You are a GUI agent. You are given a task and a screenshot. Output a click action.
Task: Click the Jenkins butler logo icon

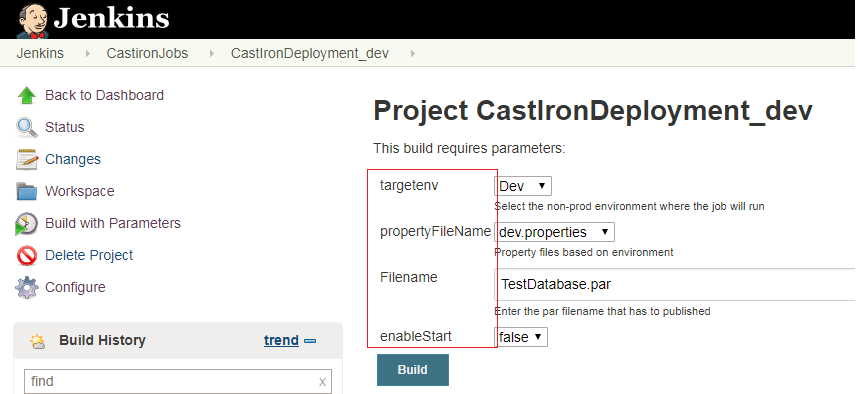[33, 20]
